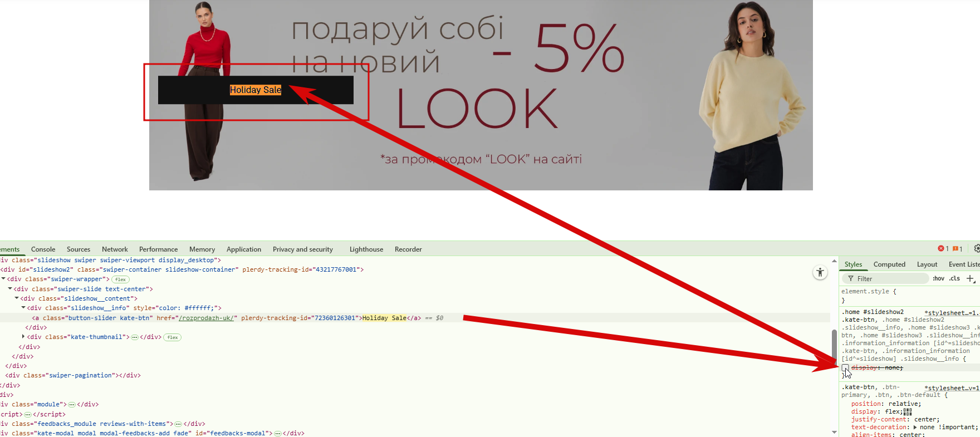The height and width of the screenshot is (437, 980).
Task: Open flexbox editor icon next to display: flex
Action: 908,412
